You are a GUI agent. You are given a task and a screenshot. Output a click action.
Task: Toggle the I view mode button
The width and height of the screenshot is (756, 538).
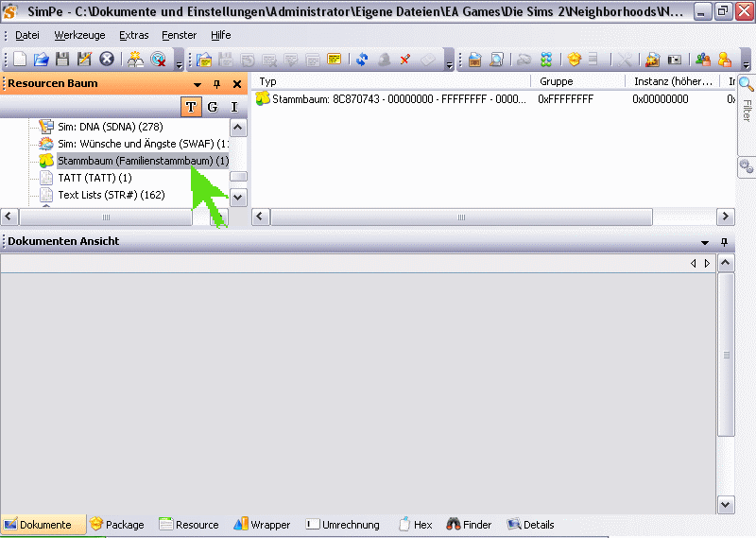pos(234,107)
